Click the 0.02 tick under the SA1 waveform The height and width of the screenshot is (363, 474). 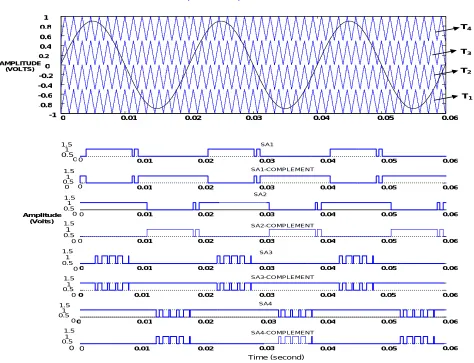pyautogui.click(x=206, y=161)
